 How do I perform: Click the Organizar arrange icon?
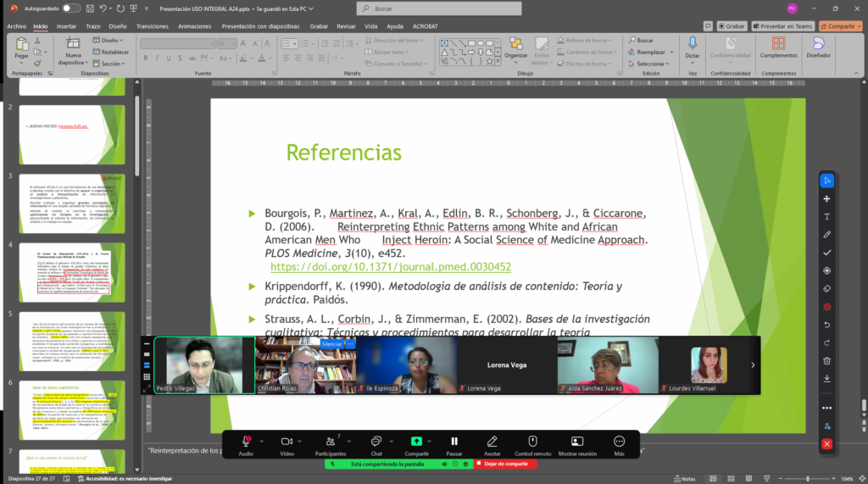pyautogui.click(x=516, y=44)
